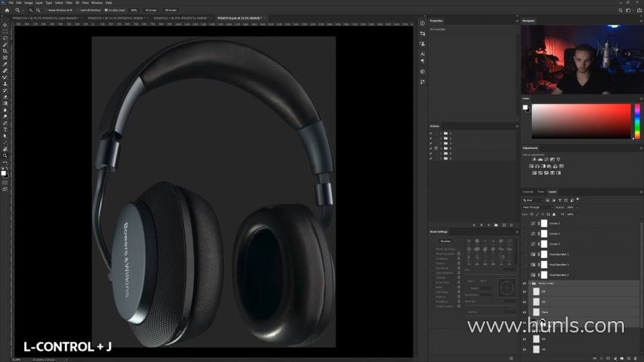Open the Actions panel flyout menu

517,126
